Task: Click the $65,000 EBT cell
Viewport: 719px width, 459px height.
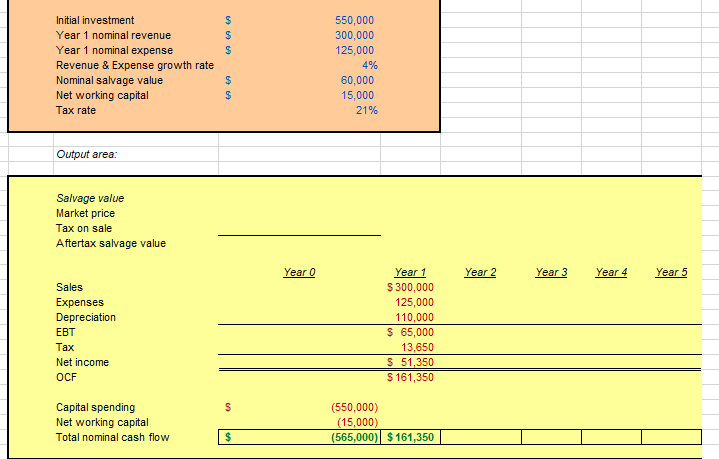Action: tap(410, 332)
